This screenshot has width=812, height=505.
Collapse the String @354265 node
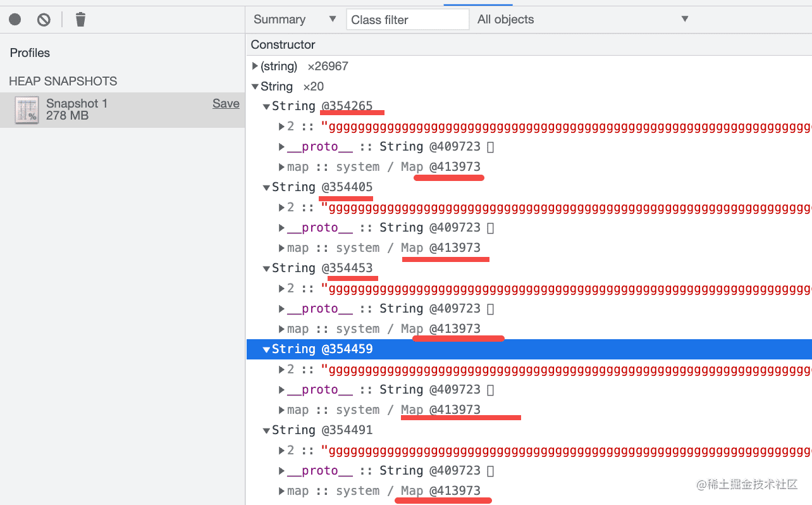tap(267, 107)
